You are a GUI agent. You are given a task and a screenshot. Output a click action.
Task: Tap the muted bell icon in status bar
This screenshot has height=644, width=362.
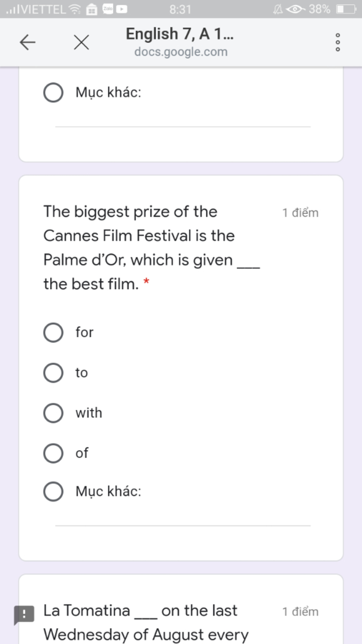[x=278, y=9]
